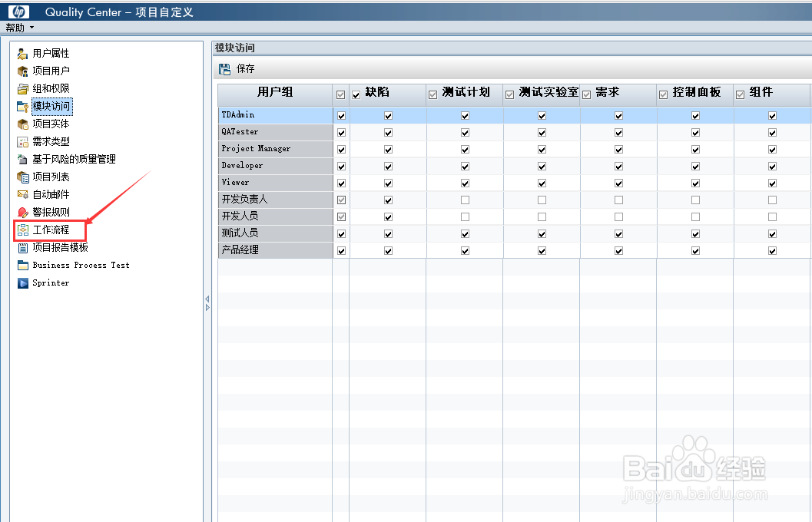This screenshot has width=812, height=522.
Task: Uncheck 测试计划 for Developer
Action: tap(465, 166)
